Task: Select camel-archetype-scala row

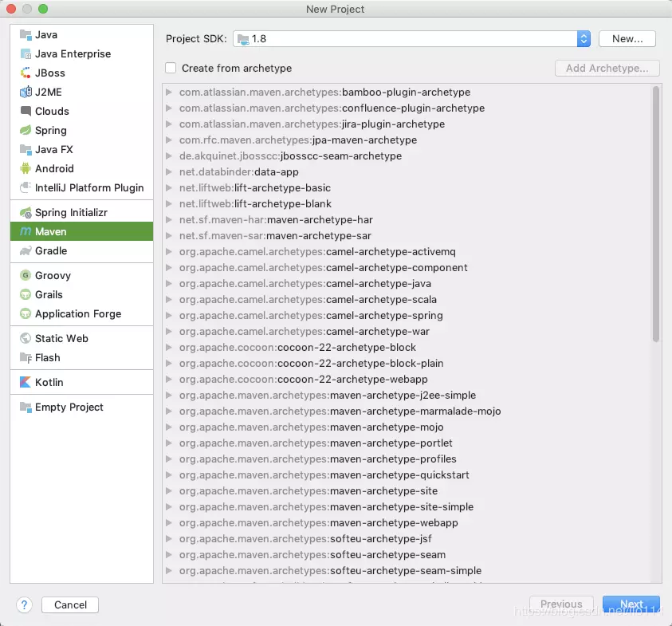Action: [x=407, y=300]
